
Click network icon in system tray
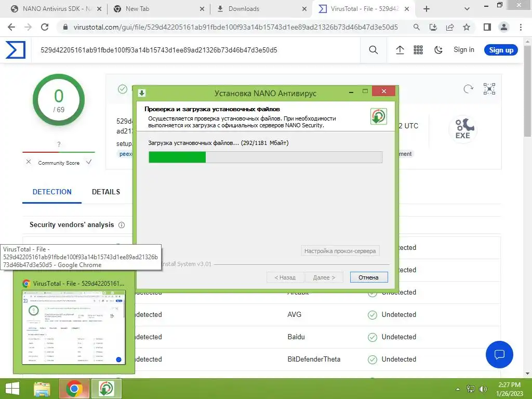coord(471,389)
